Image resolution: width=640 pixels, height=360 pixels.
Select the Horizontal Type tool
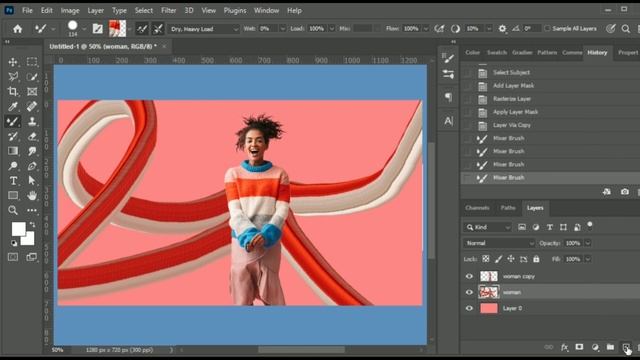13,181
